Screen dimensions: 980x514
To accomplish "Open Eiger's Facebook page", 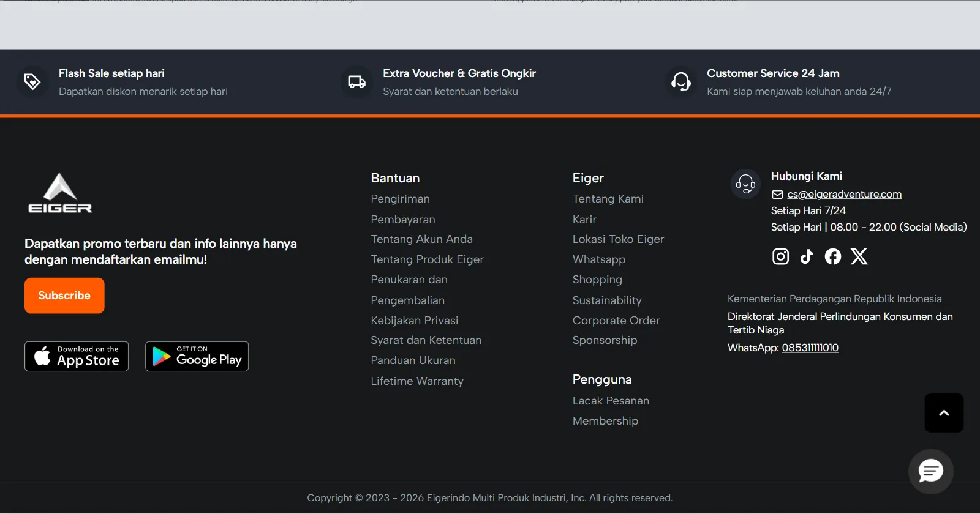I will pos(833,256).
